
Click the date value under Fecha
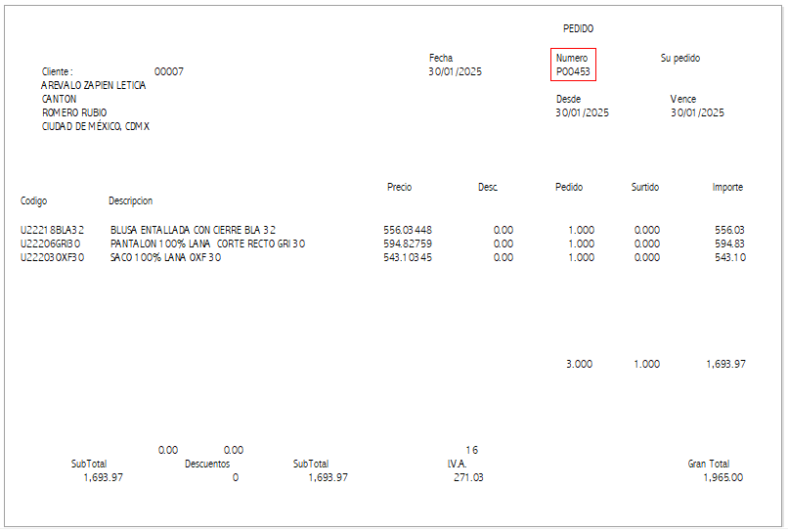pyautogui.click(x=455, y=71)
